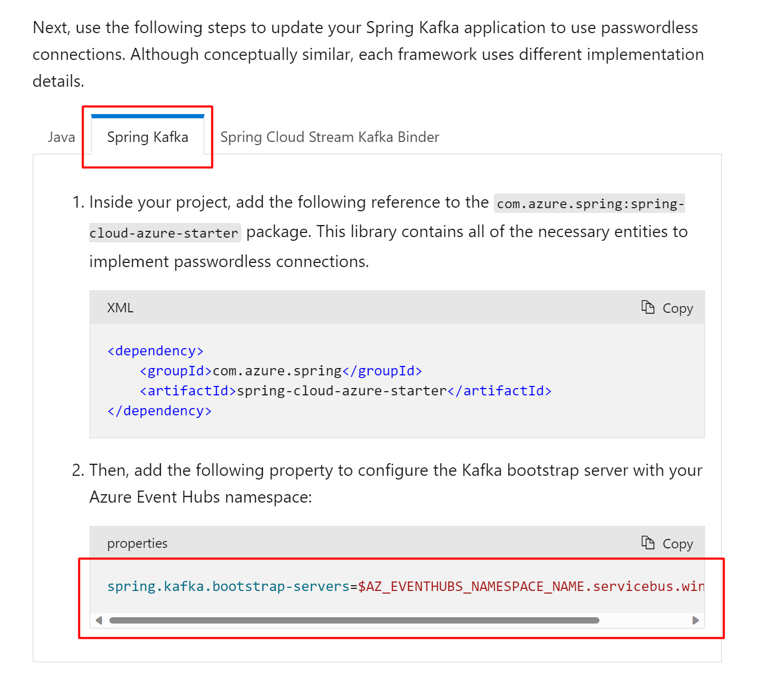784x694 pixels.
Task: Click the right scroll arrow of the properties snippet
Action: (x=695, y=620)
